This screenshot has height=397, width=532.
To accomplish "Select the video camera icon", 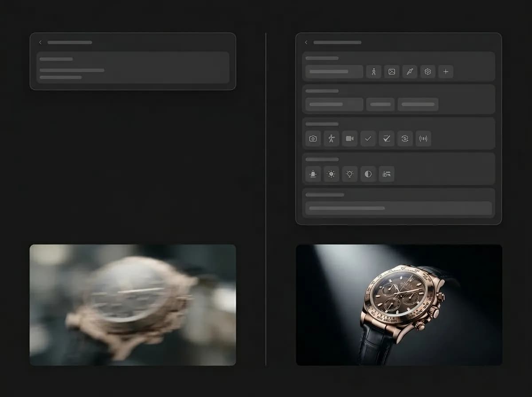I will click(x=350, y=139).
